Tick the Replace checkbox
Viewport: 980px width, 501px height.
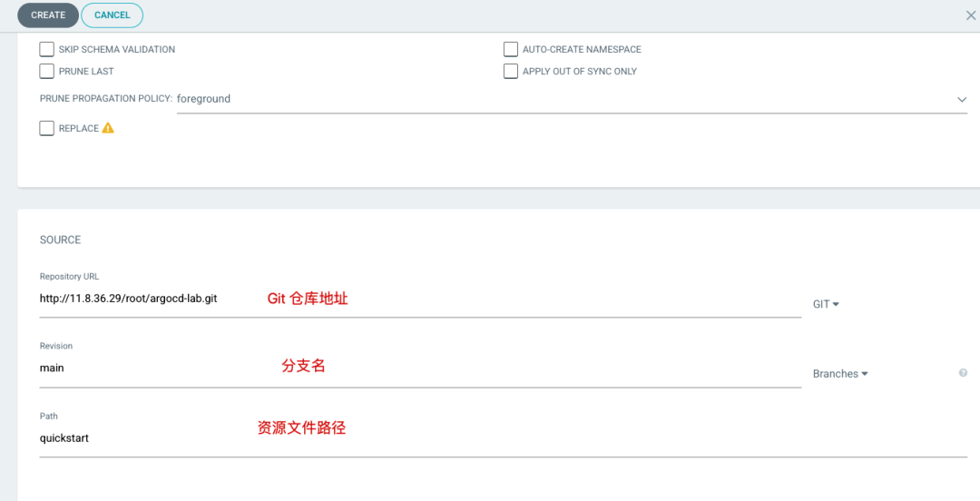point(47,128)
